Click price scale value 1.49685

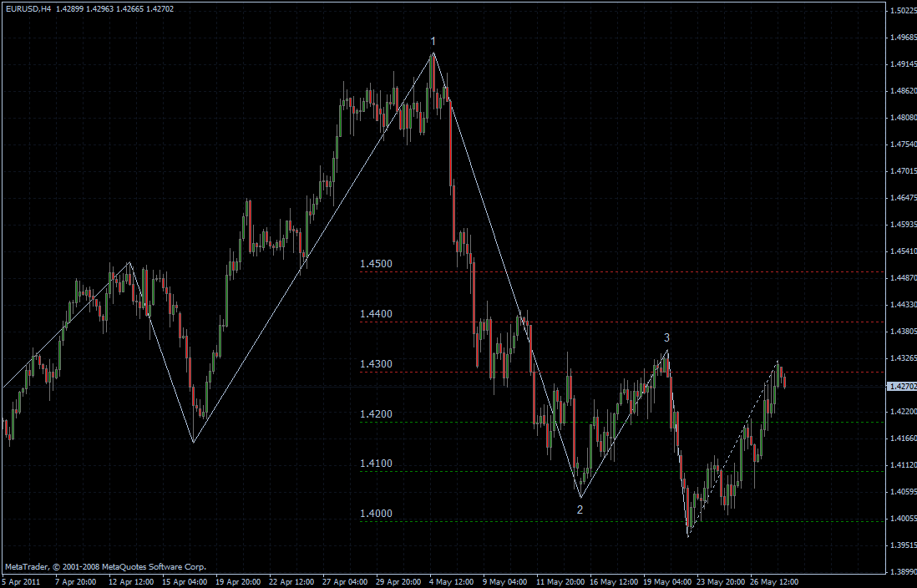pyautogui.click(x=904, y=38)
